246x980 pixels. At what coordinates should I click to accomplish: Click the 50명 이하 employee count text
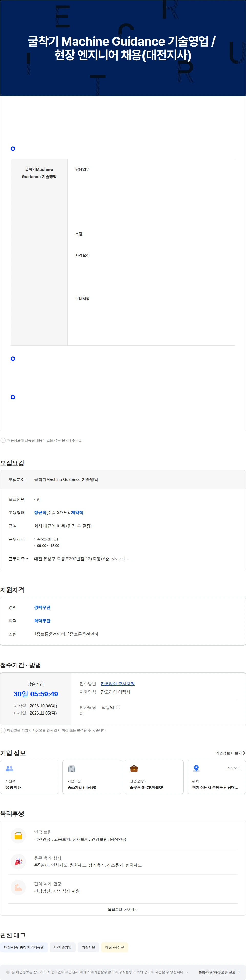click(13, 788)
